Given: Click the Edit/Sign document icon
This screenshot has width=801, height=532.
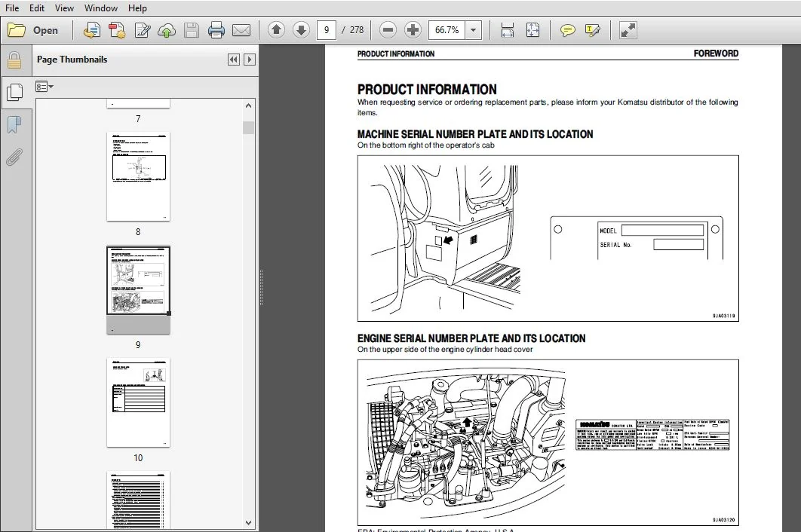Looking at the screenshot, I should pyautogui.click(x=142, y=30).
